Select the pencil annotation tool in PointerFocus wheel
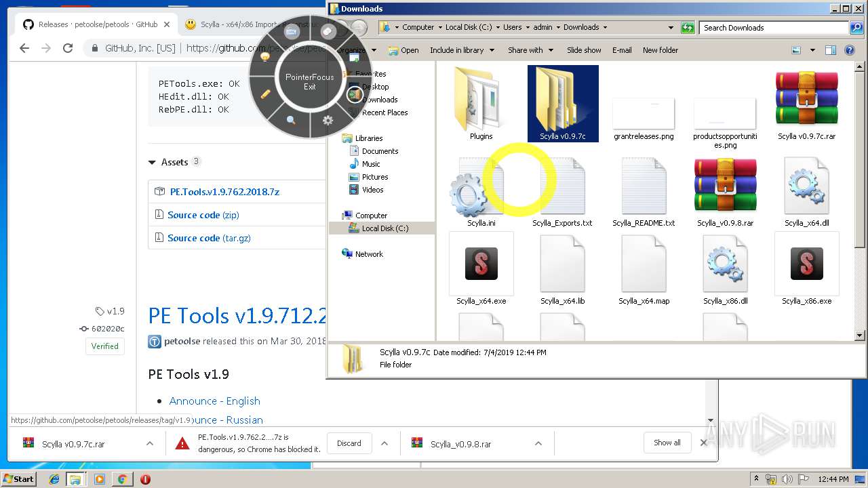868x488 pixels. click(x=266, y=94)
